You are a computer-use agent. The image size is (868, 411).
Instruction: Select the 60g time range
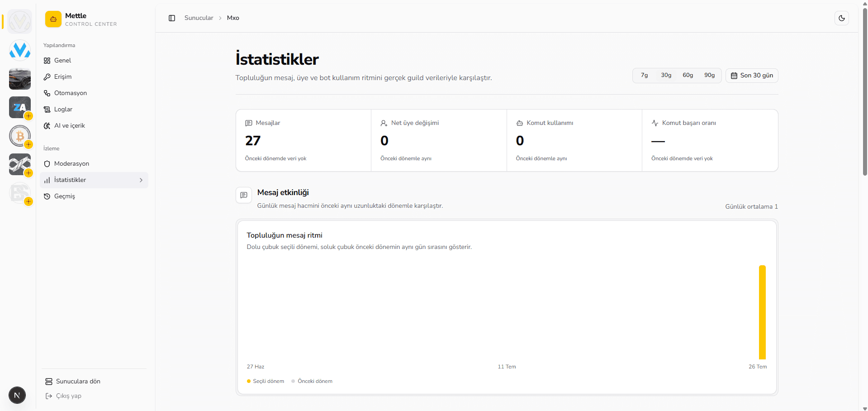[688, 75]
